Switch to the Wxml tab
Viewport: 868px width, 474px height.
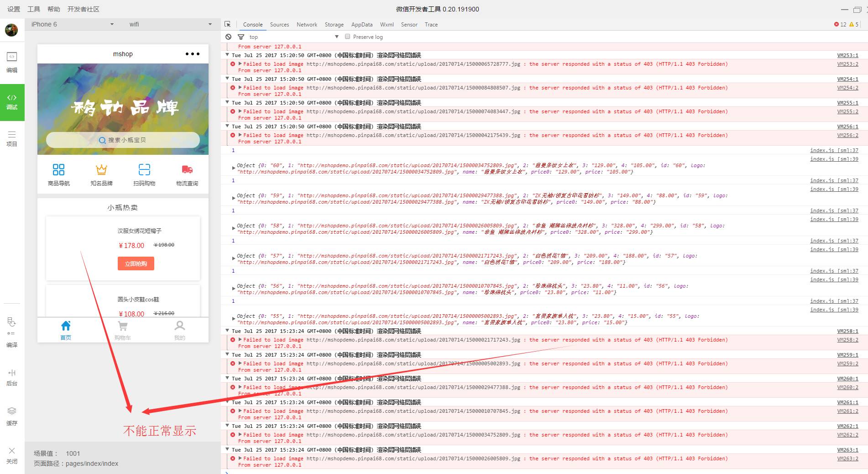point(387,25)
